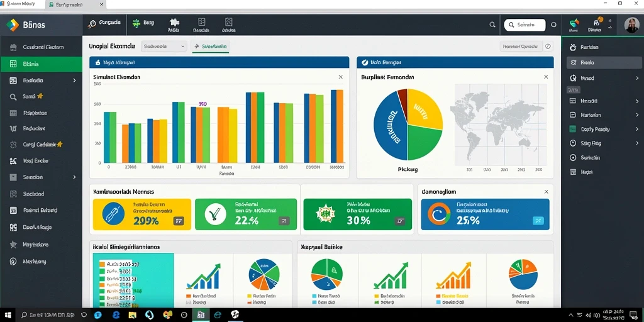
Task: Close the Simulact Ekomdan chart panel
Action: tap(340, 77)
